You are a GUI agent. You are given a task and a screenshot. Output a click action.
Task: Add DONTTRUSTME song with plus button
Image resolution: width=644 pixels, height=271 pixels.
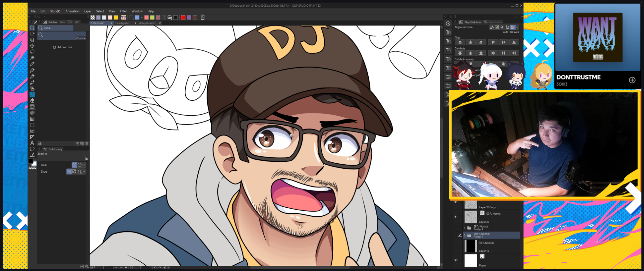pos(632,80)
